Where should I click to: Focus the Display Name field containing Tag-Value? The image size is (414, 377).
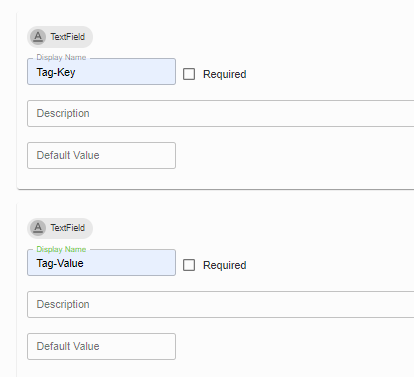[101, 263]
